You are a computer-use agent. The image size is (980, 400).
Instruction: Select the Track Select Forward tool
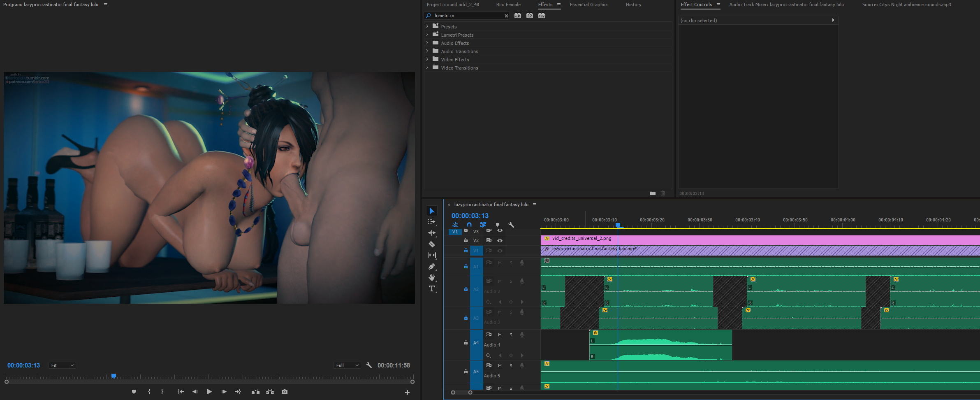click(431, 222)
